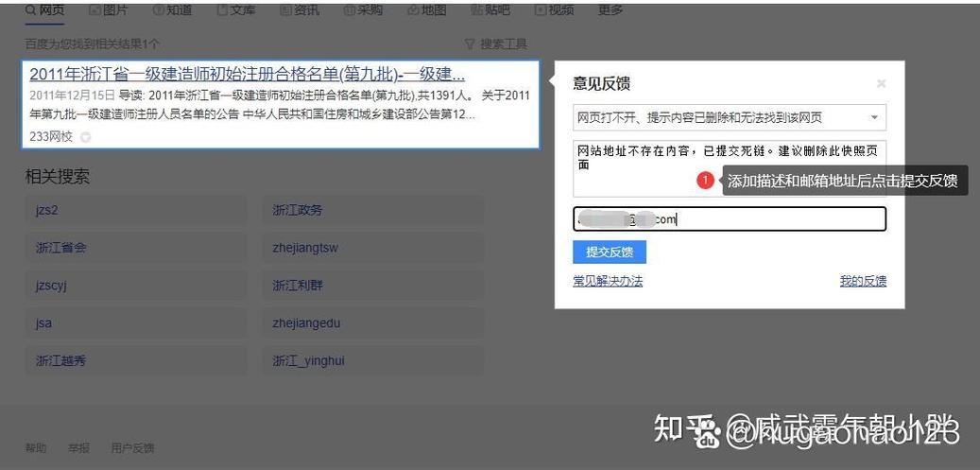Open the 视频 tab
980x470 pixels.
[555, 10]
